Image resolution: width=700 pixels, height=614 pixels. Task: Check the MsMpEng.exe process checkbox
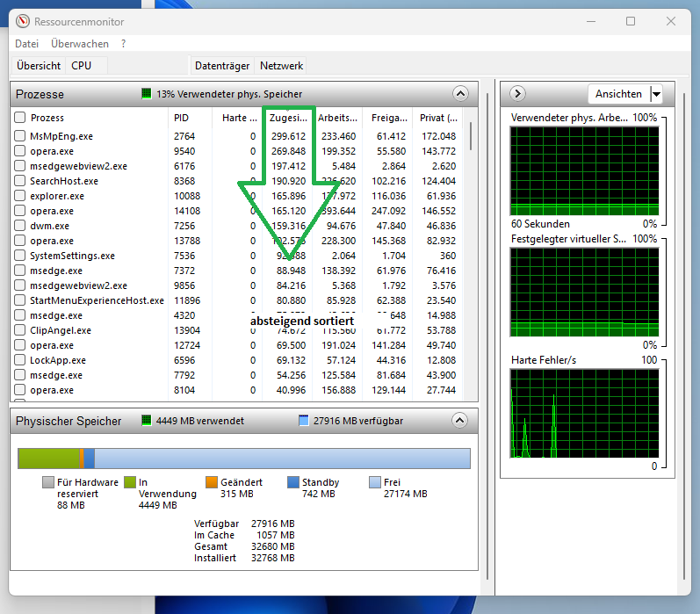click(x=19, y=136)
